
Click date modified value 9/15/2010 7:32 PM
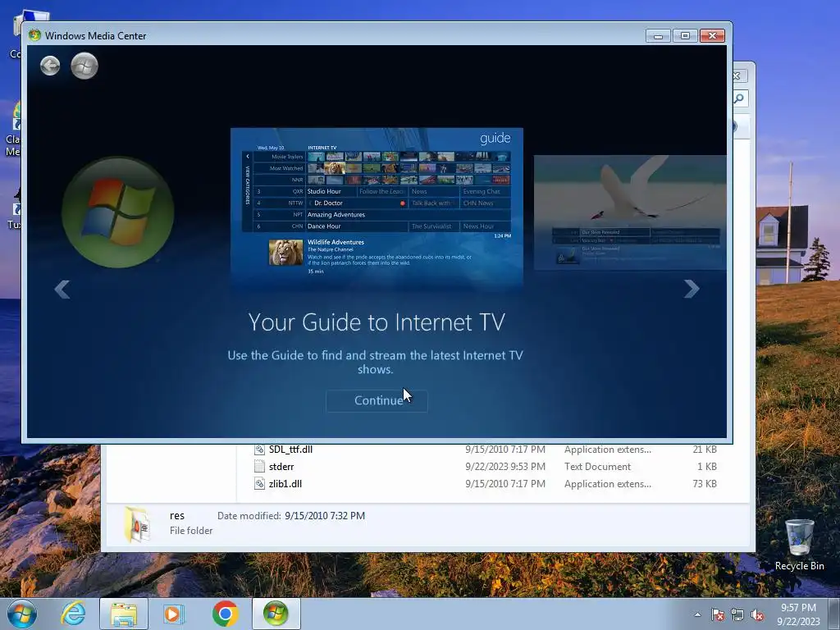point(325,516)
